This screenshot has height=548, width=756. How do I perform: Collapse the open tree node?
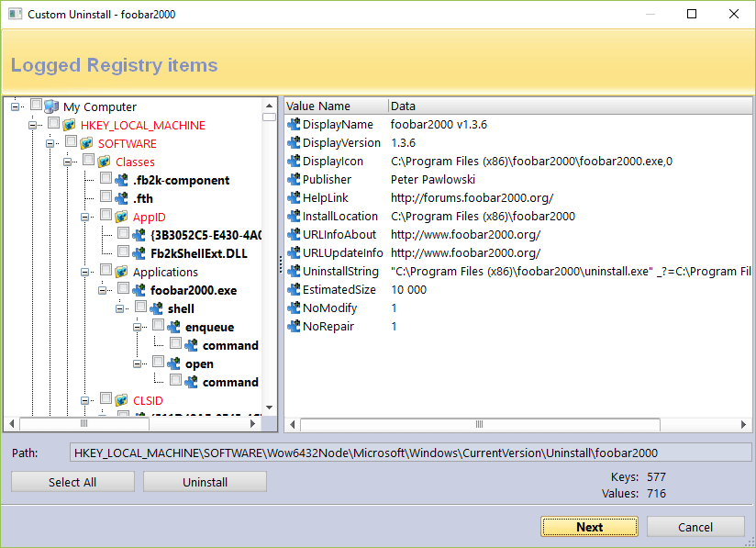[x=137, y=363]
